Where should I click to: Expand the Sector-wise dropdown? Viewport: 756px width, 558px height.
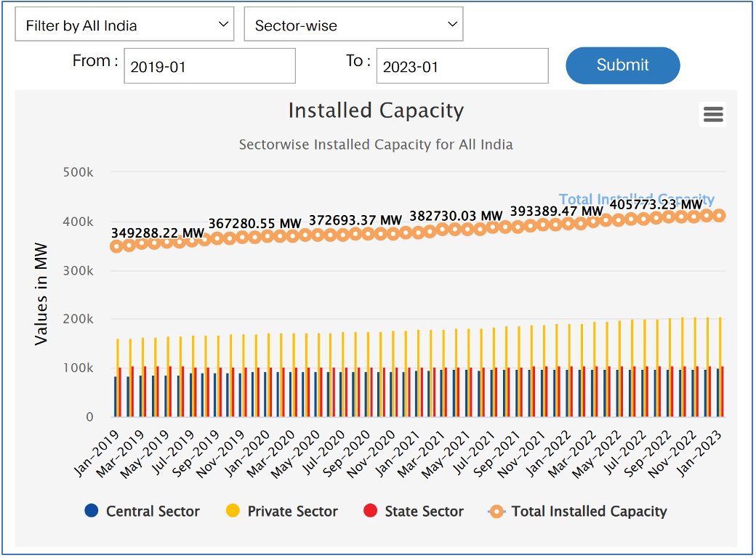(353, 25)
